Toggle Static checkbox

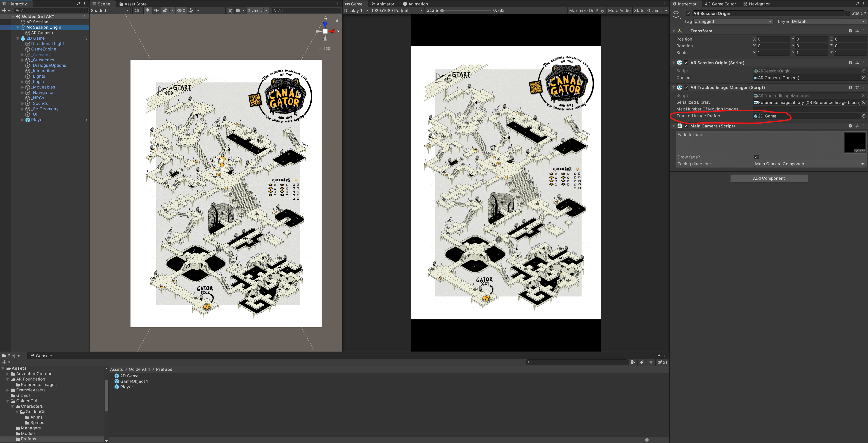[x=847, y=14]
